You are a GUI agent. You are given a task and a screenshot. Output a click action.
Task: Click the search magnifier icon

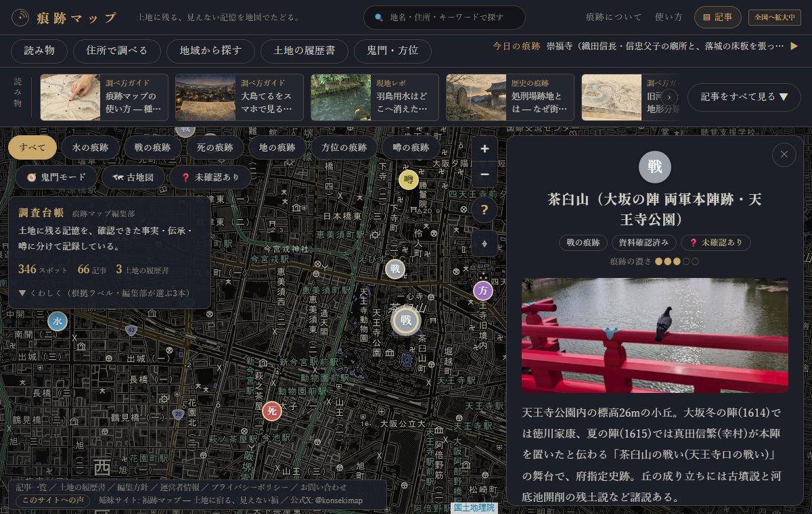[x=379, y=18]
